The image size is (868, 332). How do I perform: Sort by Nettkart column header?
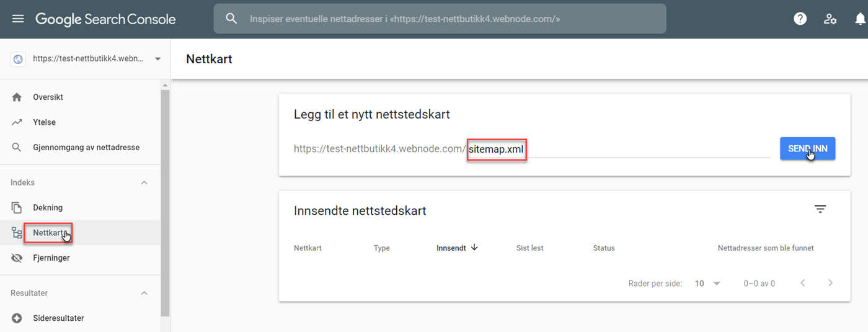click(308, 248)
